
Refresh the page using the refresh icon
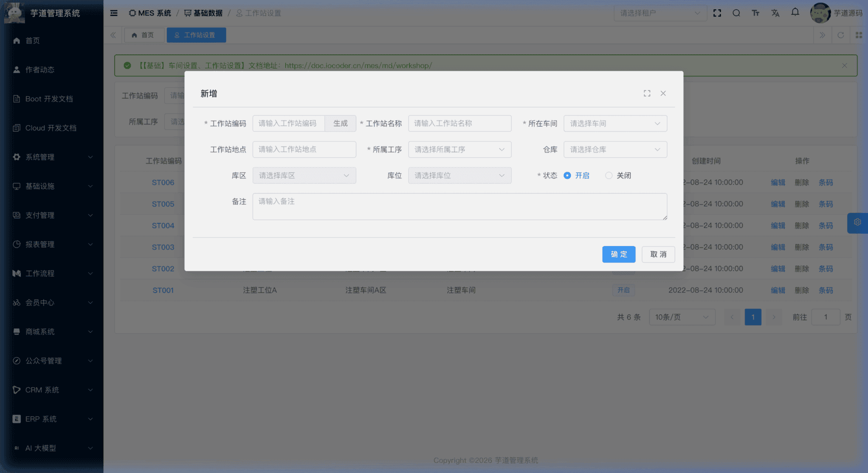click(x=841, y=35)
